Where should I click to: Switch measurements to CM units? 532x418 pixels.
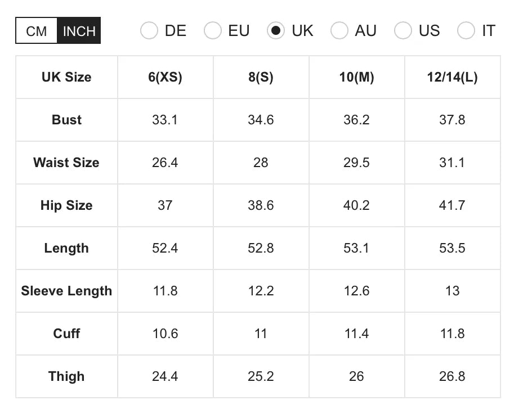[36, 31]
